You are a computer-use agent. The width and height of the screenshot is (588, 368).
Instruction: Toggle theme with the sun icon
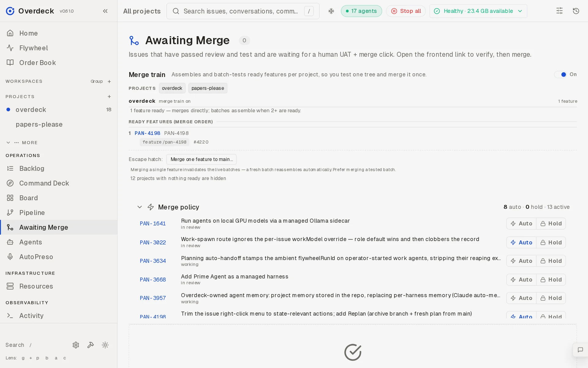pos(105,345)
